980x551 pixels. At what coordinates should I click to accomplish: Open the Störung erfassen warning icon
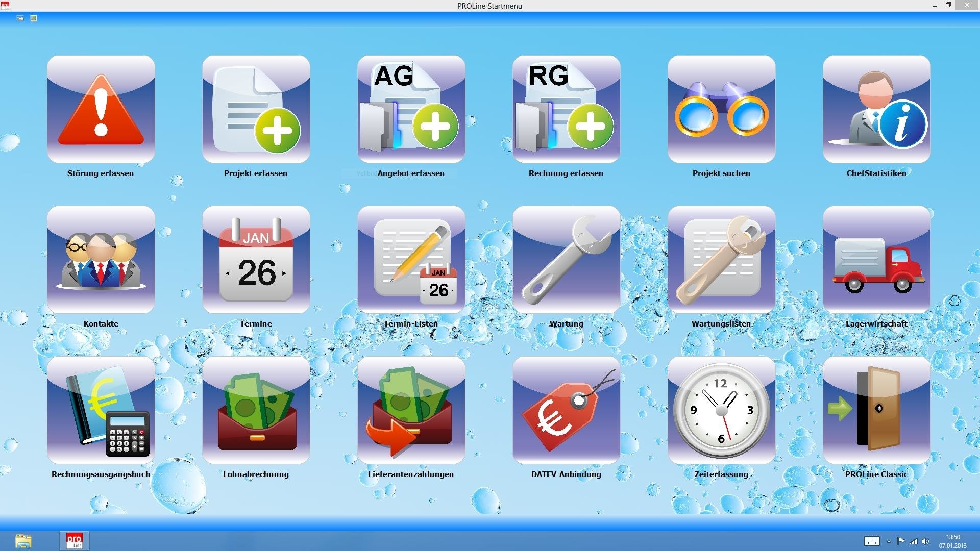(x=101, y=109)
